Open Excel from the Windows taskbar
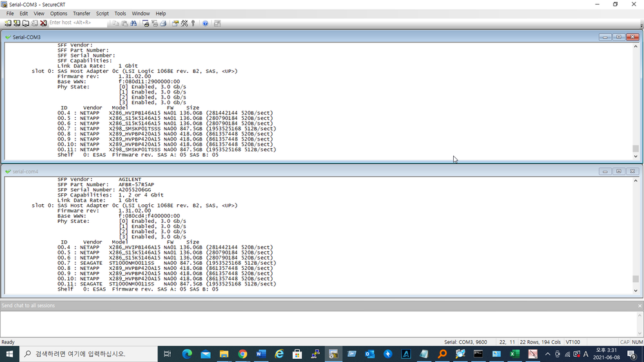Image resolution: width=644 pixels, height=362 pixels. [514, 354]
